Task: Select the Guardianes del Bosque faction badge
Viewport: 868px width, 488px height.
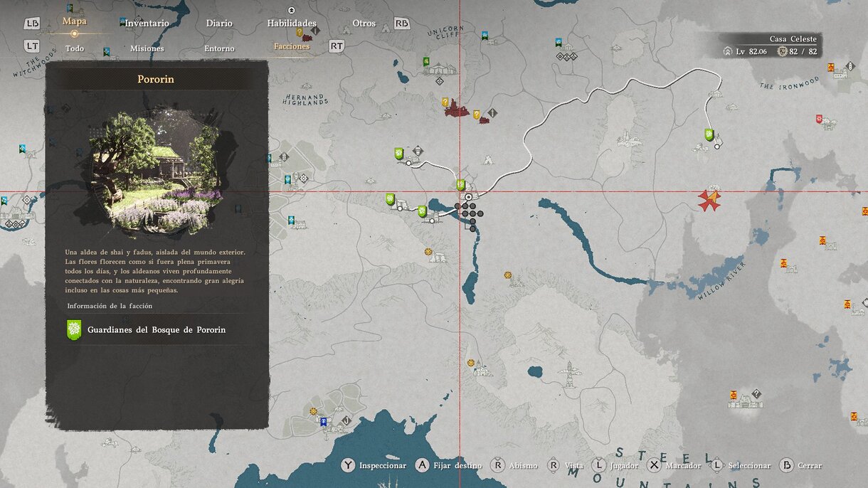Action: click(x=73, y=329)
